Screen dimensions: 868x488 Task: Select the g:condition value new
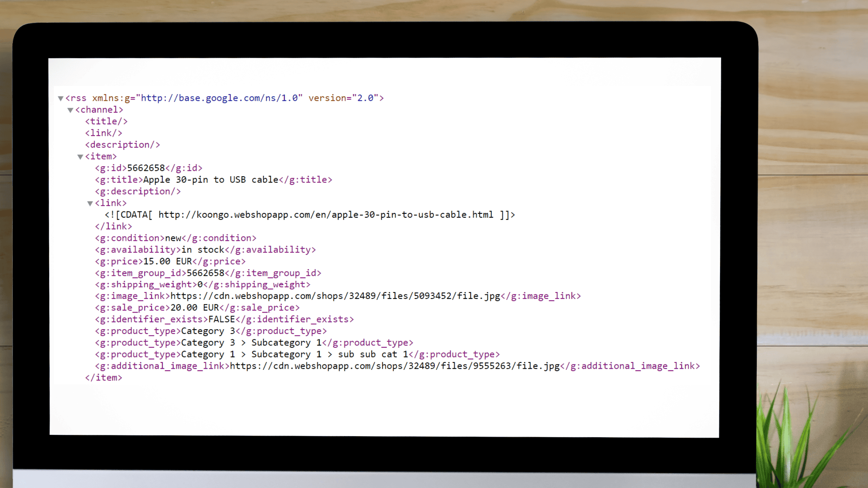click(173, 238)
